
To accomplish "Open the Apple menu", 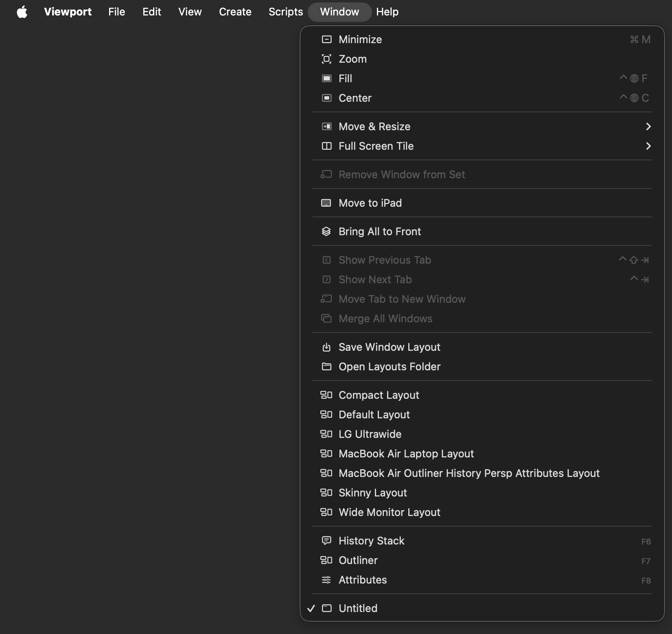I will point(22,12).
